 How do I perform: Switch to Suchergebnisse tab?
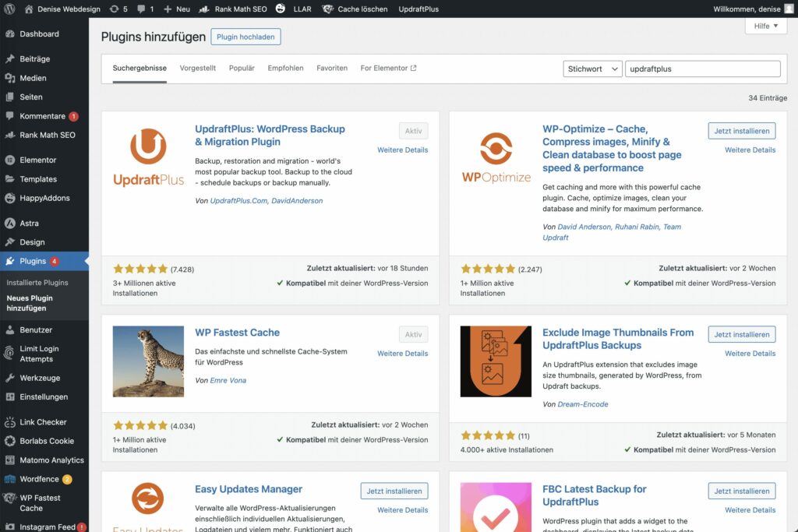click(x=139, y=68)
